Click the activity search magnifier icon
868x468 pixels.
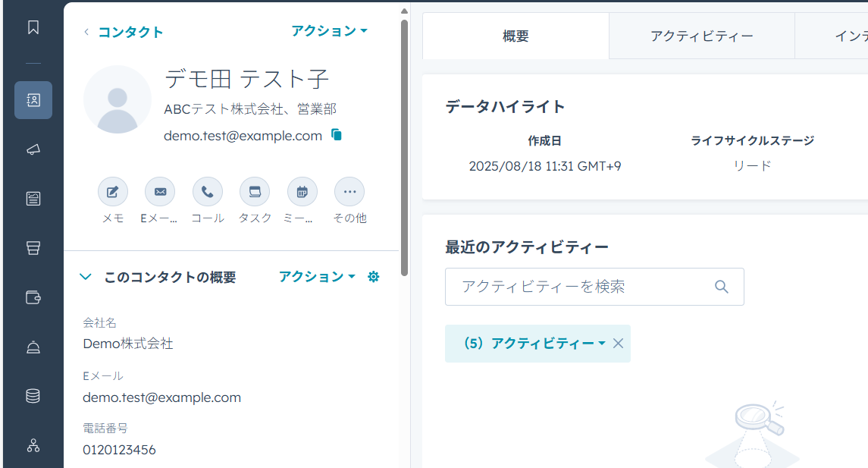(721, 287)
